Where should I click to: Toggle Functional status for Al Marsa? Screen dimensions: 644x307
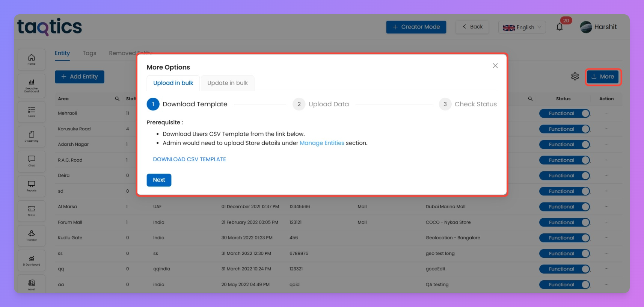[564, 207]
